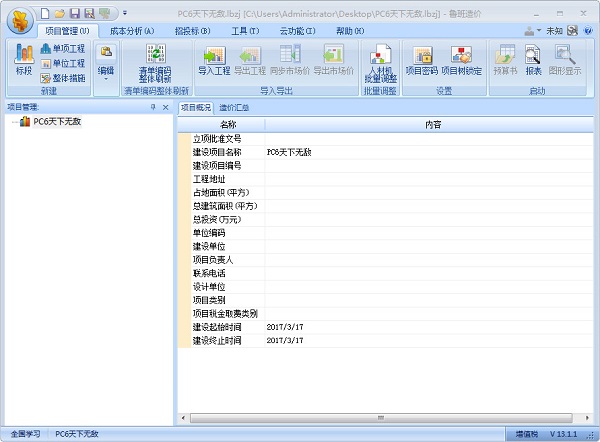Viewport: 600px width, 442px height.
Task: Click 图形显示 icon
Action: pos(564,60)
